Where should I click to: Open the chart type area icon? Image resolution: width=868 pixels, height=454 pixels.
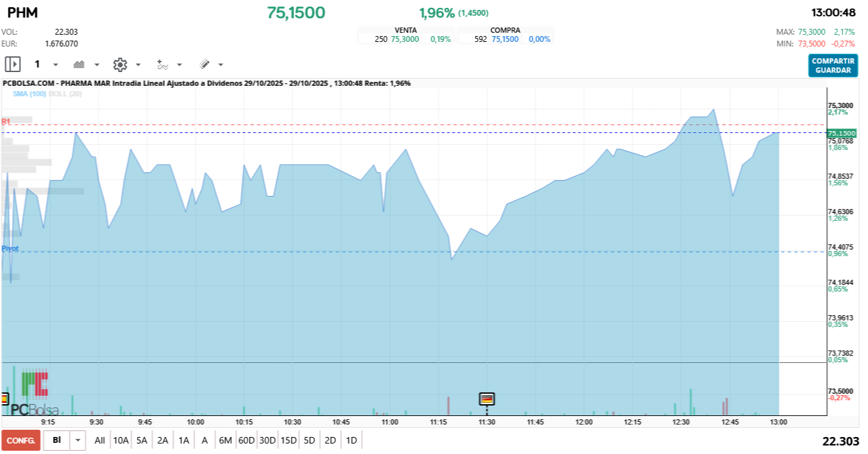point(79,64)
